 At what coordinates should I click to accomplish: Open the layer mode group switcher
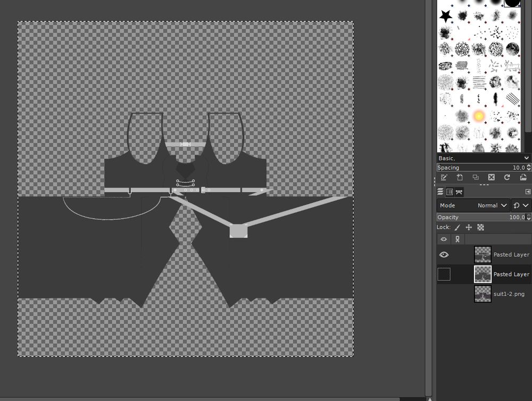point(521,206)
